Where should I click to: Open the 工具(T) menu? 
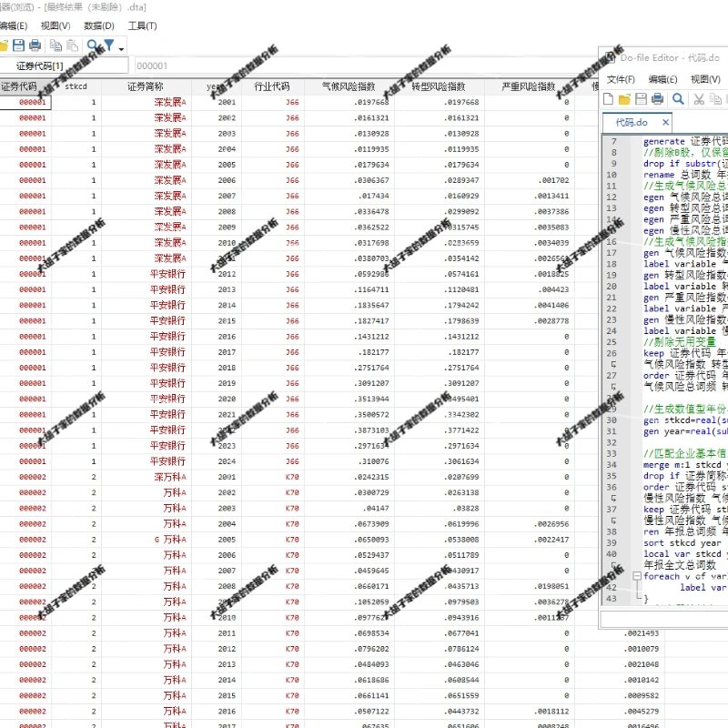142,26
